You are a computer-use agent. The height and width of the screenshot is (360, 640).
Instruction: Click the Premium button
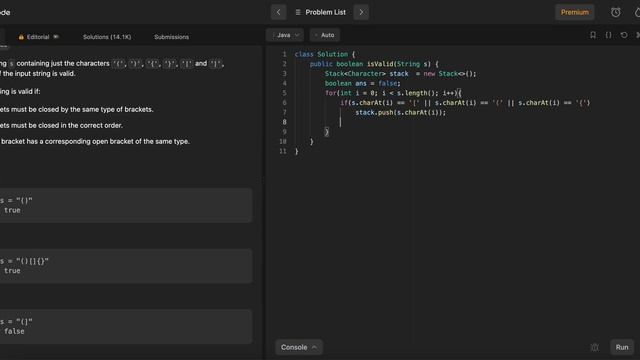[x=574, y=12]
